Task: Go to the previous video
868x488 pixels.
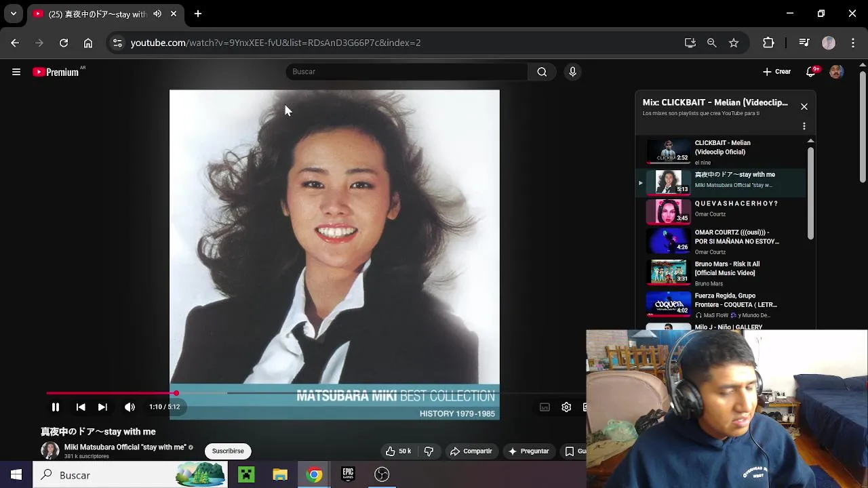Action: [x=81, y=407]
